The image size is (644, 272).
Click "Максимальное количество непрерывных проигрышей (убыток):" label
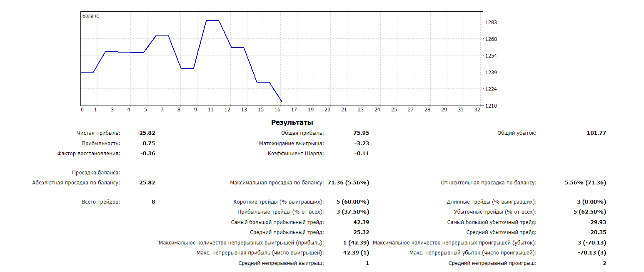pyautogui.click(x=455, y=242)
